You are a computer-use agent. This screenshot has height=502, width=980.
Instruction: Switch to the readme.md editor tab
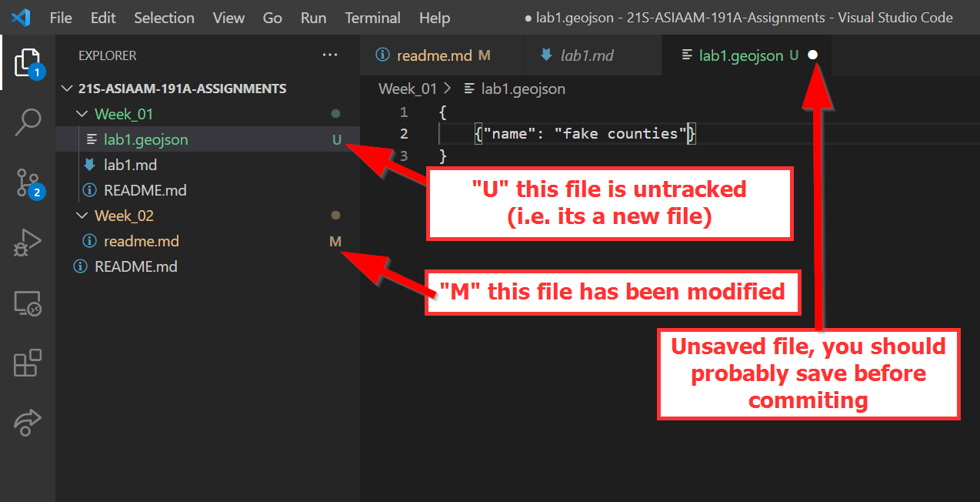coord(433,55)
